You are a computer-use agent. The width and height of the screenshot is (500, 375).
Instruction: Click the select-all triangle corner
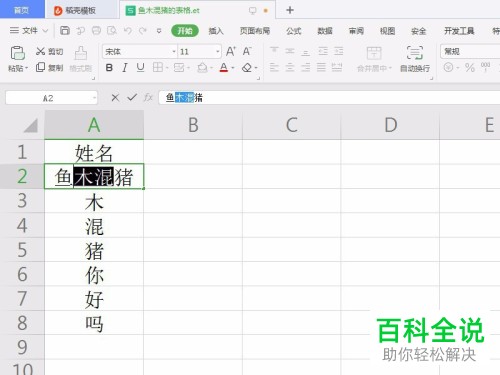[31, 126]
